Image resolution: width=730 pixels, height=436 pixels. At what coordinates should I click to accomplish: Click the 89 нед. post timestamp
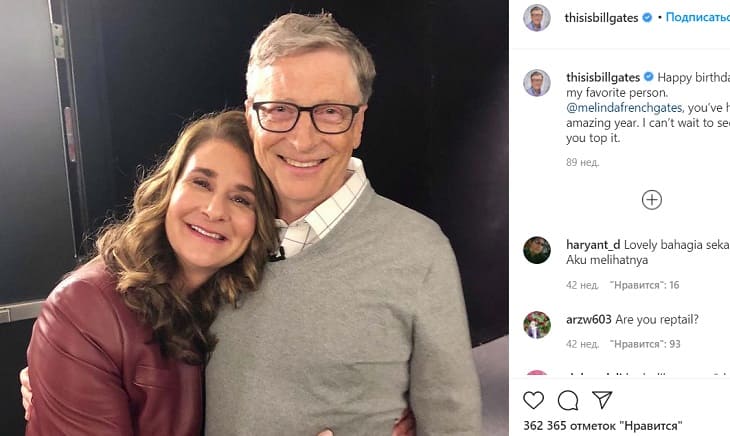pyautogui.click(x=581, y=162)
